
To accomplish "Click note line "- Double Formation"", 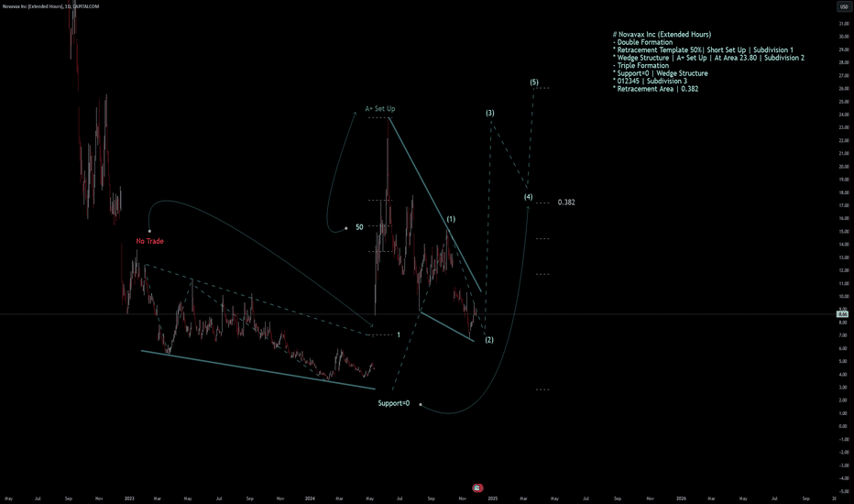I will (x=642, y=42).
